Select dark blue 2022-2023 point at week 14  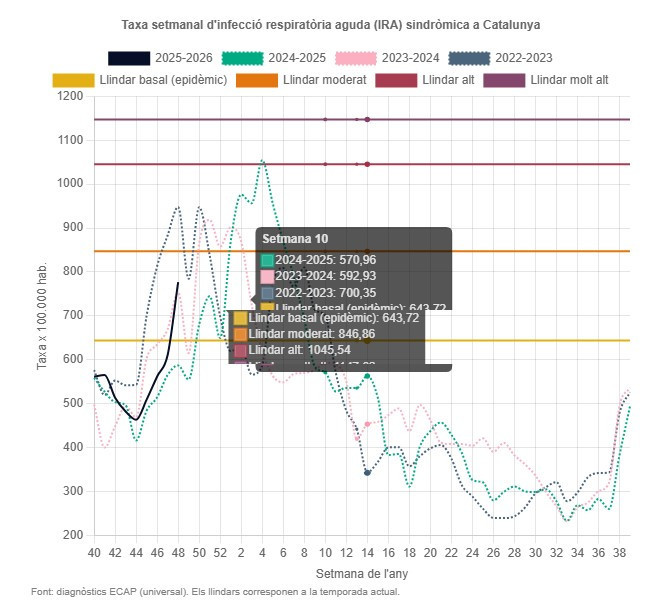pos(367,472)
